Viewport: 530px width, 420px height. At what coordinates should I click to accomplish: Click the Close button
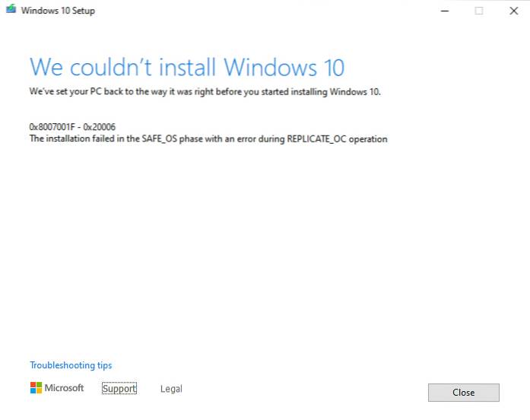pyautogui.click(x=464, y=393)
